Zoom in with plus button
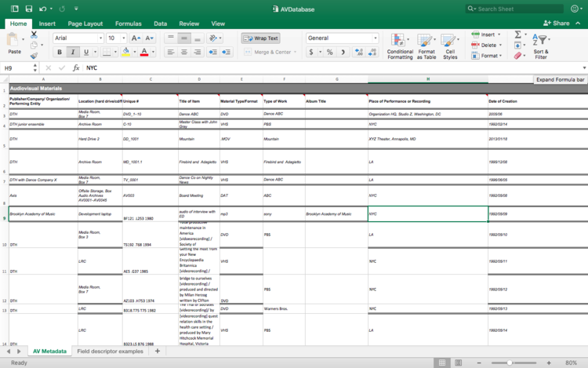588x368 pixels. click(x=549, y=363)
